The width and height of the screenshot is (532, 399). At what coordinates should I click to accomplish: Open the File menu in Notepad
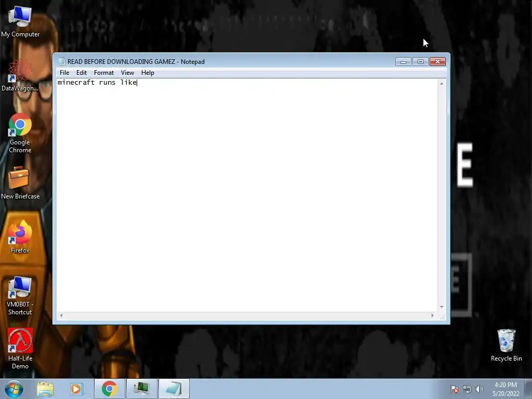click(64, 73)
